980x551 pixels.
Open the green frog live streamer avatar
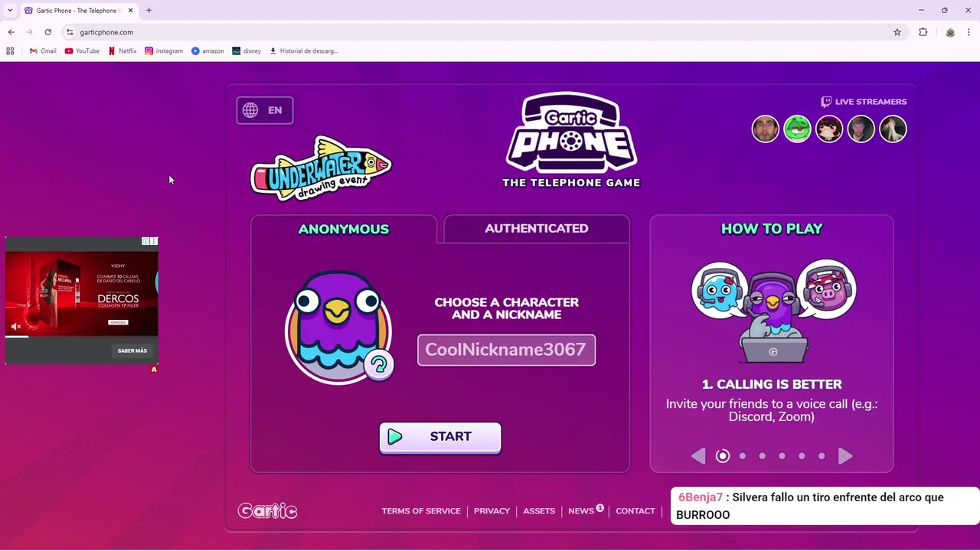tap(797, 129)
